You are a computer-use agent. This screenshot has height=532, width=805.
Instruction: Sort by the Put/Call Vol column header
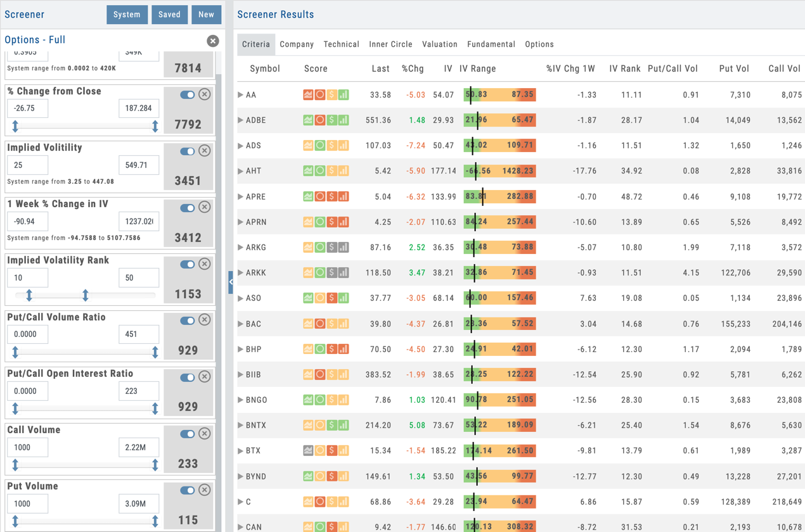[673, 68]
